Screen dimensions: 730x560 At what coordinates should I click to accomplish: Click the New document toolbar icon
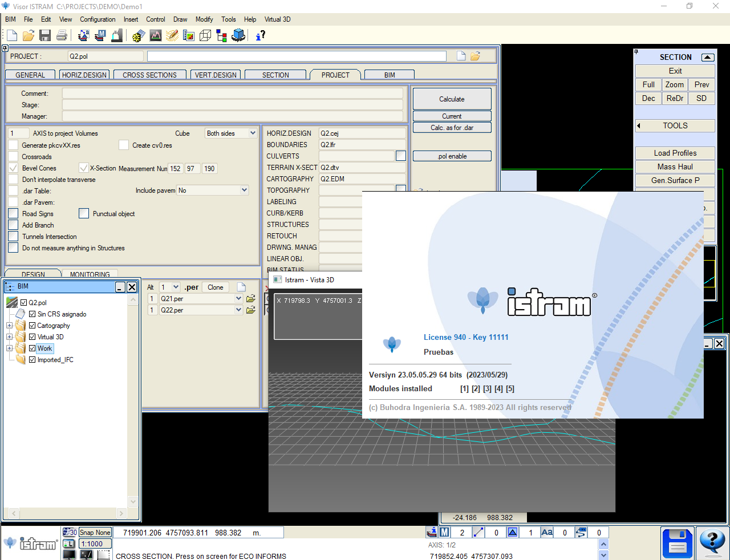(11, 35)
